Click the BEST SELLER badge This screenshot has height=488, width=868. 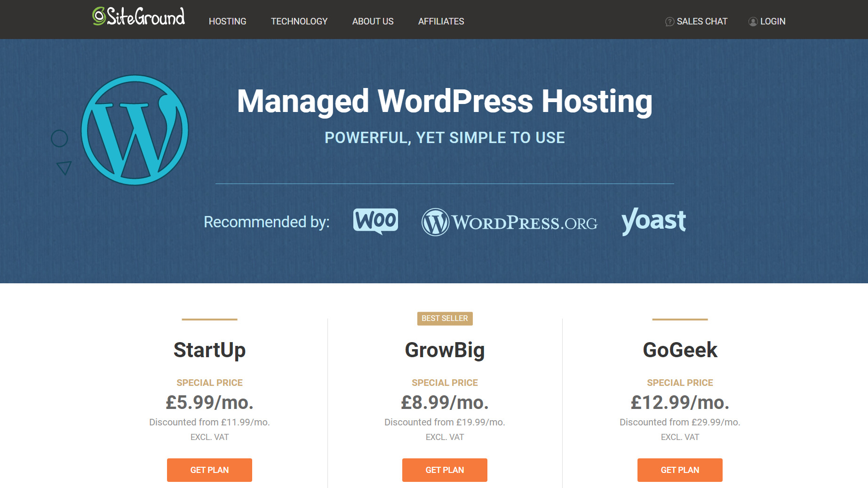(445, 319)
